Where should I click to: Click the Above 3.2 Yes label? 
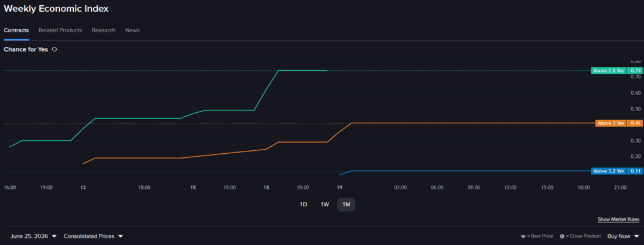pos(609,171)
